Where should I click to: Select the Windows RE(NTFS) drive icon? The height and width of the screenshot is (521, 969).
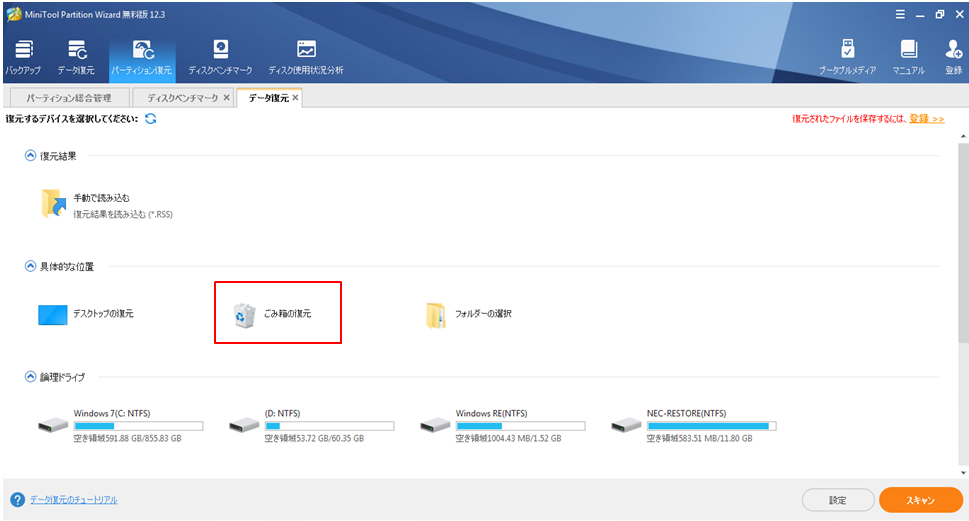(x=435, y=425)
